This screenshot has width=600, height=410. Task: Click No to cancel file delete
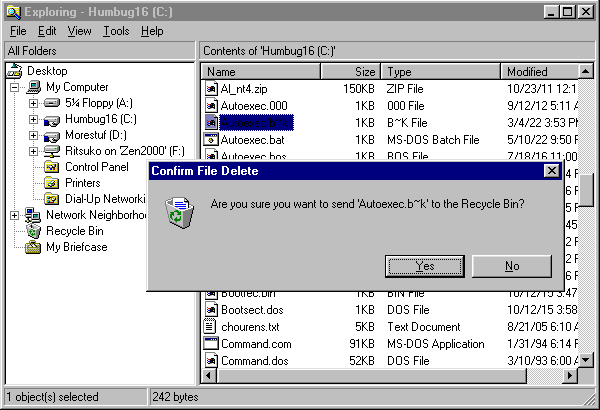click(x=512, y=266)
